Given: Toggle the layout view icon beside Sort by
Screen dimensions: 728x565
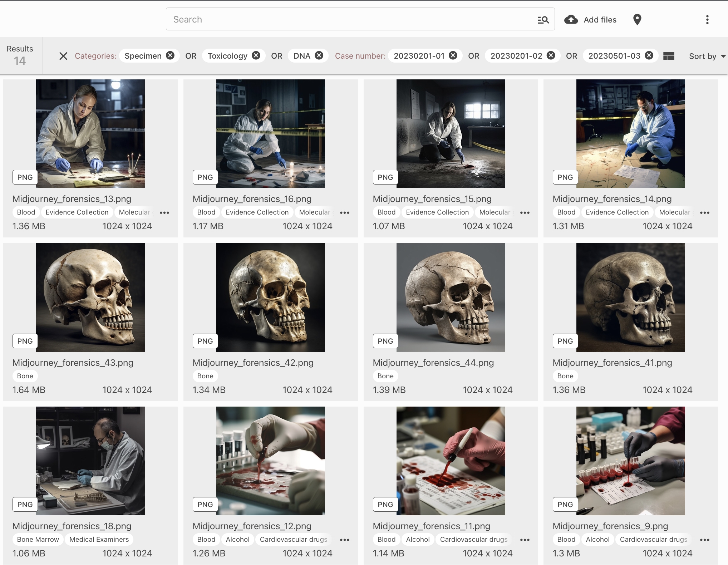Looking at the screenshot, I should [669, 56].
